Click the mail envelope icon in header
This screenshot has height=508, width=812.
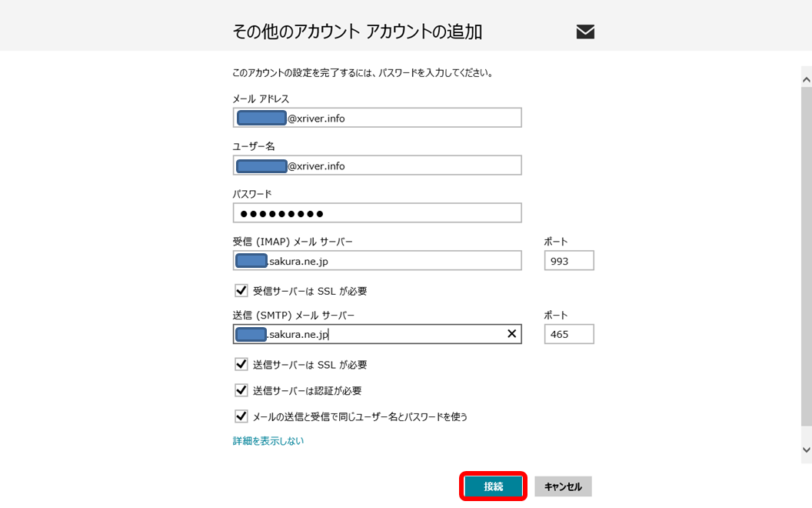pos(585,32)
